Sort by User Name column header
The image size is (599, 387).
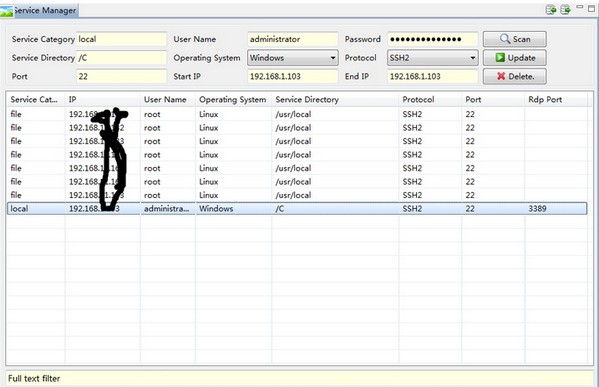[168, 99]
